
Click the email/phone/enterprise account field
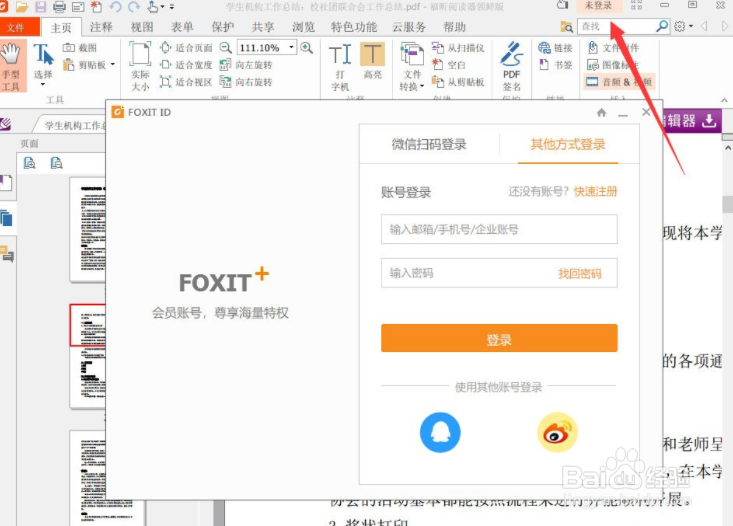499,229
